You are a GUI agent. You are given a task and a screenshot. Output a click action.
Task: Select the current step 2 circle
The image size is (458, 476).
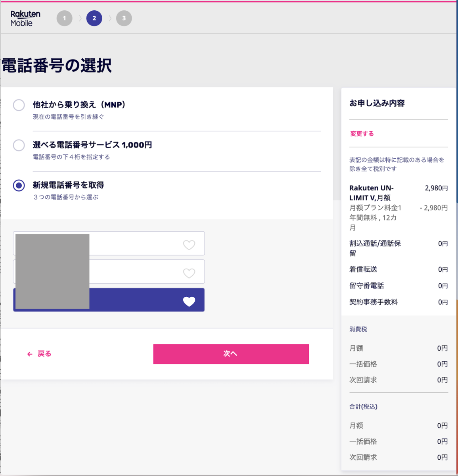(x=94, y=18)
